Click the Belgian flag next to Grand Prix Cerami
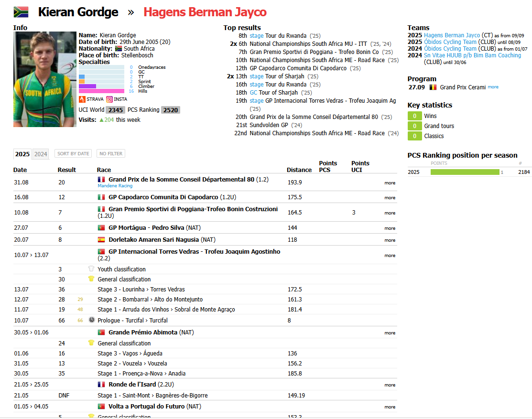This screenshot has height=419, width=532. pyautogui.click(x=433, y=87)
